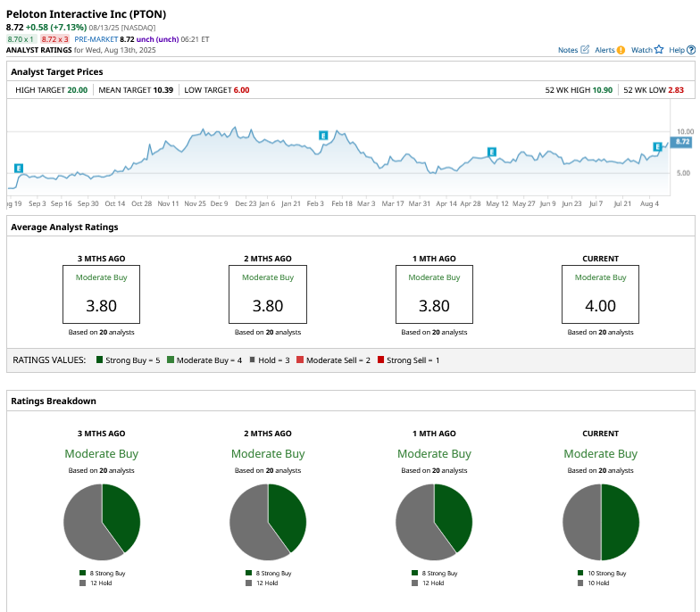Click the 10 Strong Buy swatch under Current pie
The image size is (700, 612).
(x=580, y=573)
